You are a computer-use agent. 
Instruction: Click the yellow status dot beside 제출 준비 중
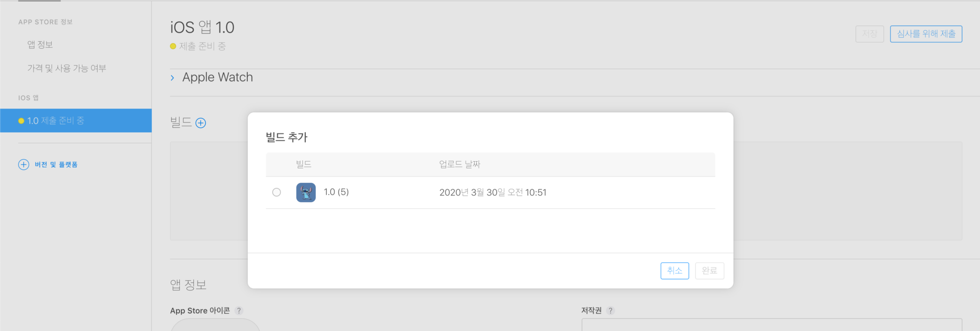point(173,46)
